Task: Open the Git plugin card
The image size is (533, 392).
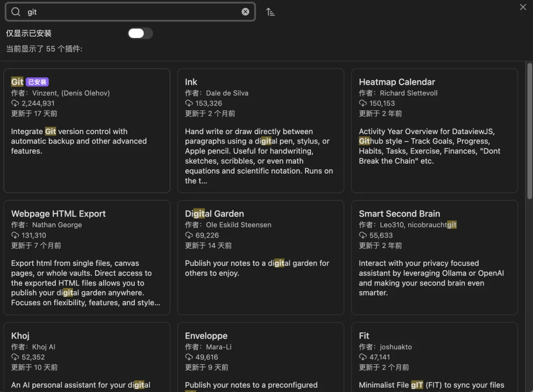Action: pos(87,130)
